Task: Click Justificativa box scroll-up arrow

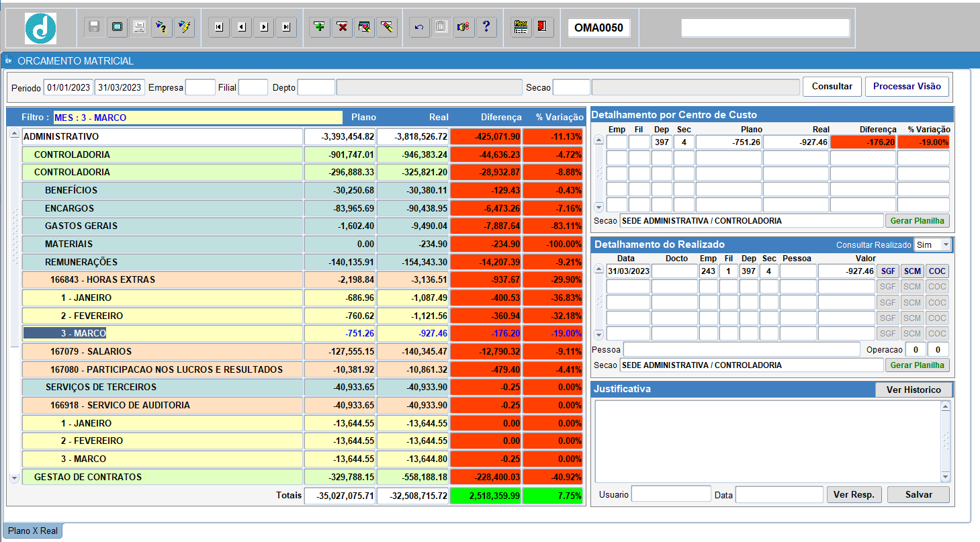Action: (x=946, y=406)
